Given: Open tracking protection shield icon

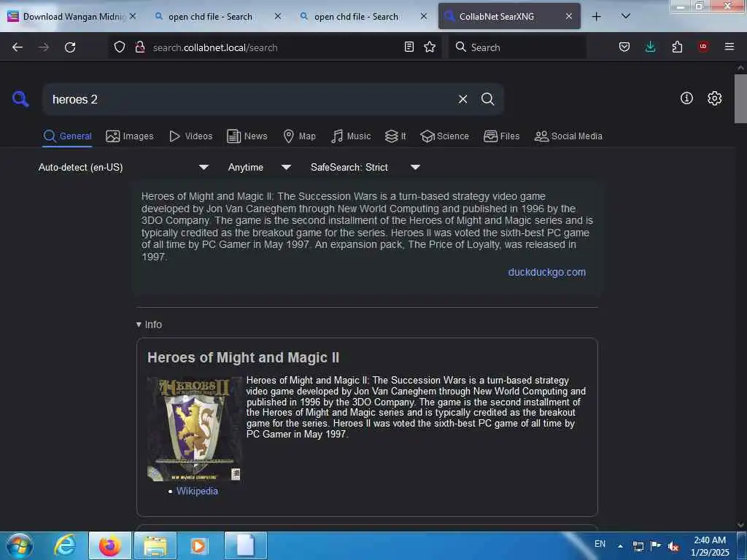Looking at the screenshot, I should click(x=120, y=47).
